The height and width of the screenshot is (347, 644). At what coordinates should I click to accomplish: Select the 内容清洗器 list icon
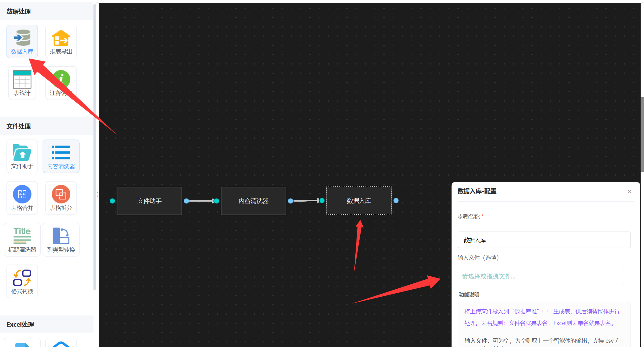point(61,153)
